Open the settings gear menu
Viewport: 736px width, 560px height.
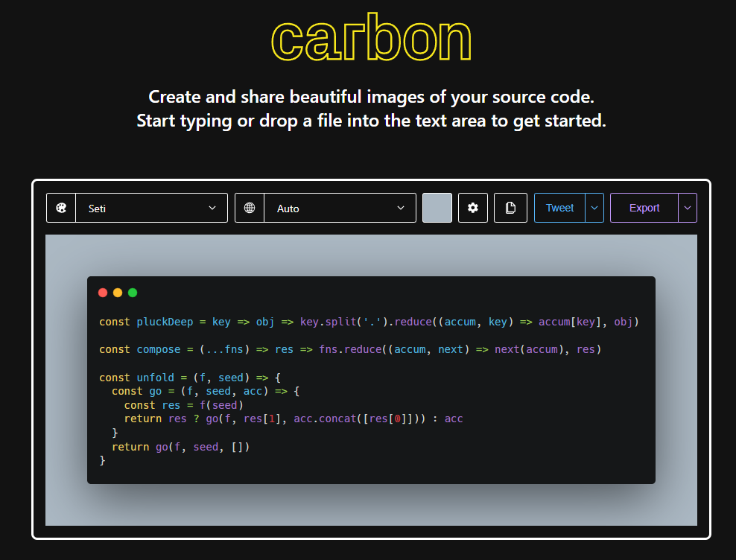[x=473, y=208]
